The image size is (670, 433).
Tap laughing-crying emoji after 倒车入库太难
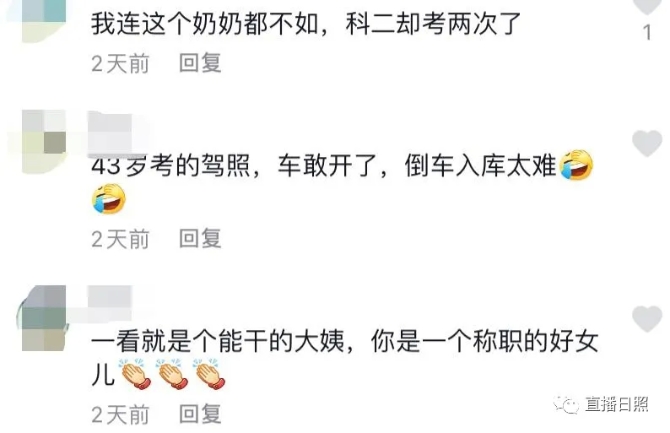tap(576, 165)
